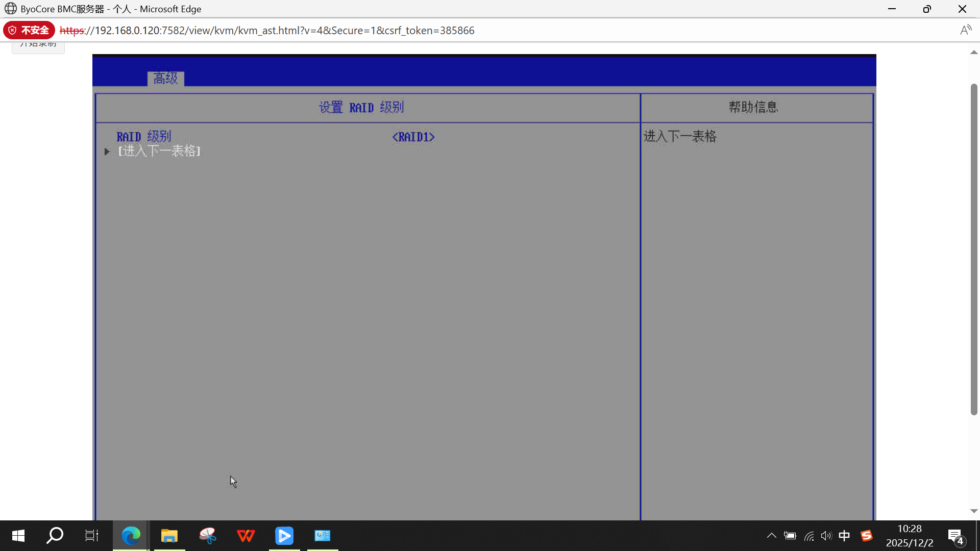Toggle the 中 Chinese input mode indicator
This screenshot has width=980, height=551.
pyautogui.click(x=844, y=536)
